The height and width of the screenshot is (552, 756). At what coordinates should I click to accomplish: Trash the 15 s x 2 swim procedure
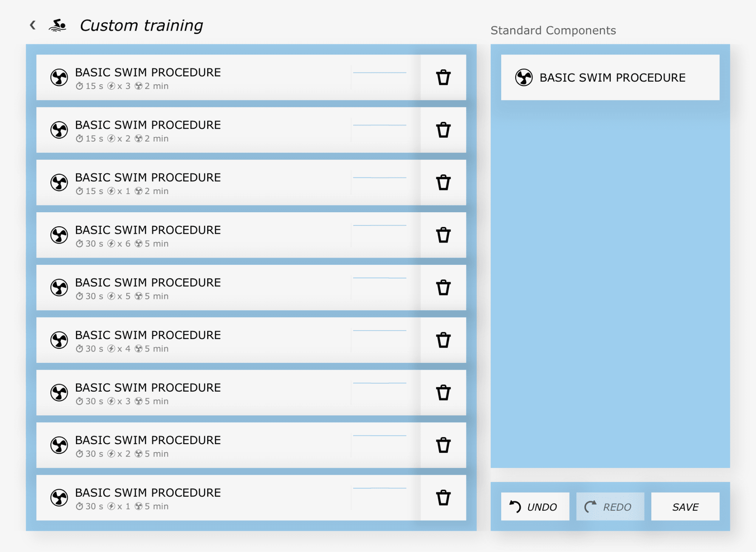443,130
